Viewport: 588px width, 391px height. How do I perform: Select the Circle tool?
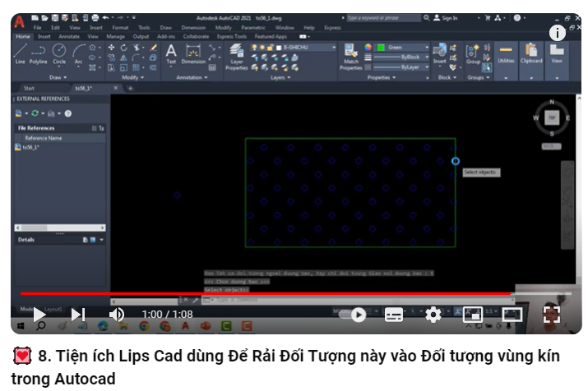pyautogui.click(x=59, y=54)
